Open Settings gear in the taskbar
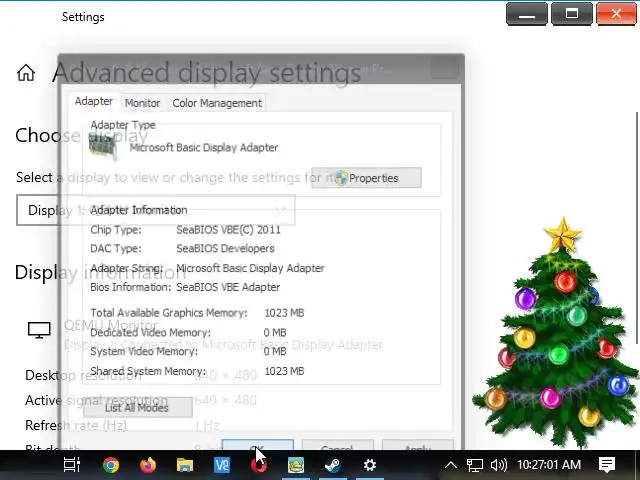The image size is (640, 480). pos(370,465)
